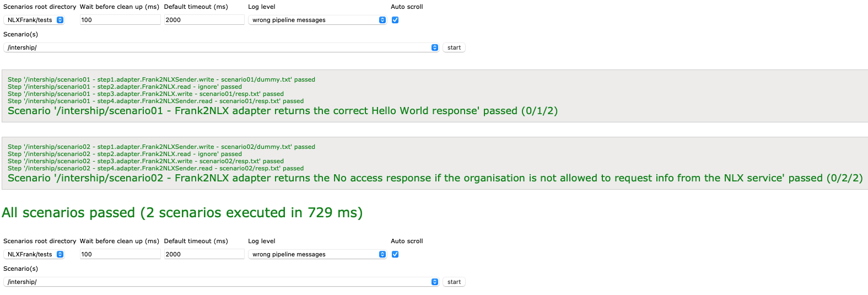The image size is (868, 295).
Task: Click top Default timeout input field
Action: (x=204, y=20)
